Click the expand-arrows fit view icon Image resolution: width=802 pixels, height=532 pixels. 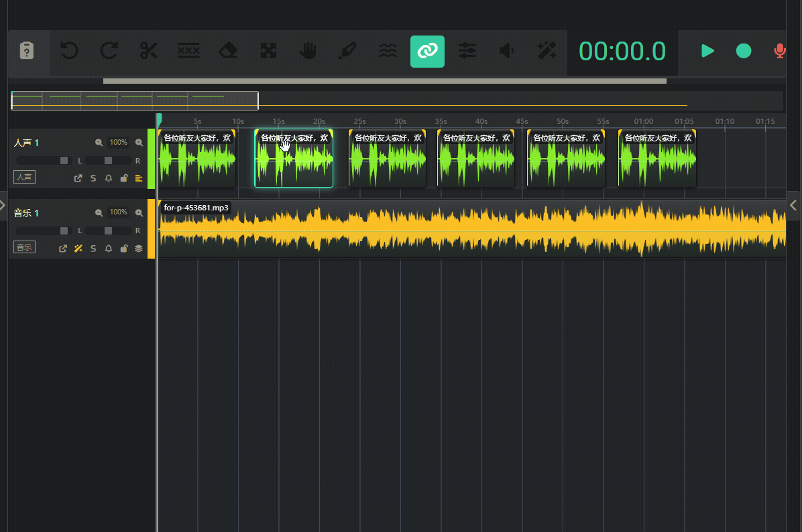[268, 51]
